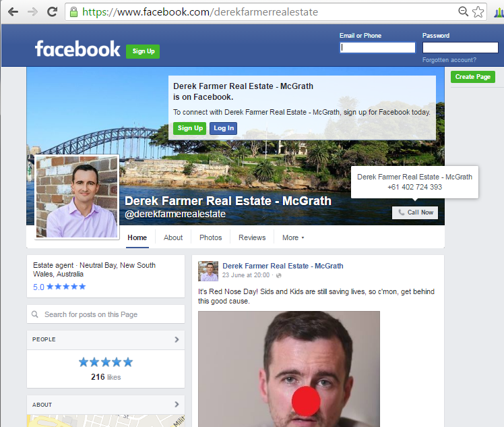Click the +61 402 724 393 phone number
Viewport: 504px width, 427px height.
(x=414, y=188)
